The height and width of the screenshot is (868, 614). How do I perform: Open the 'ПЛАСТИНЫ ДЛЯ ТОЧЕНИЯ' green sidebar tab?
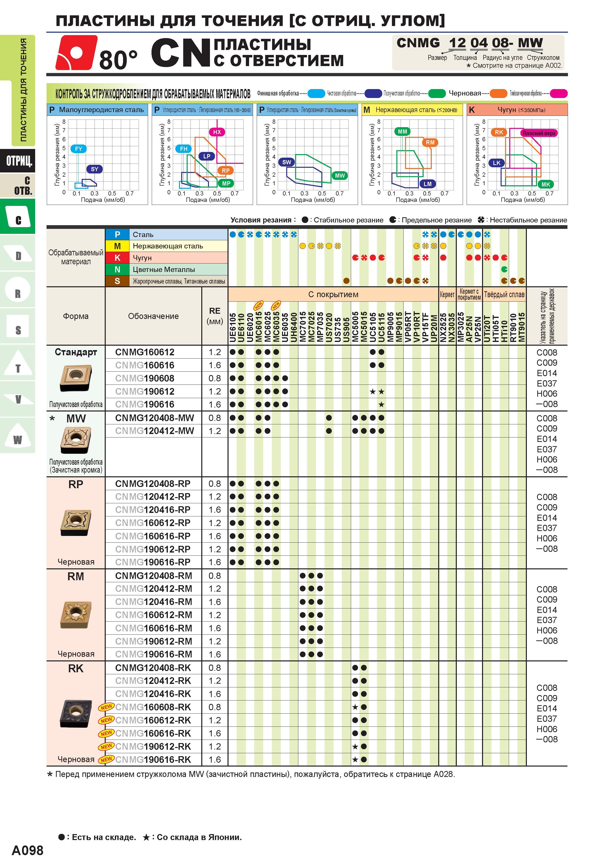[x=24, y=90]
